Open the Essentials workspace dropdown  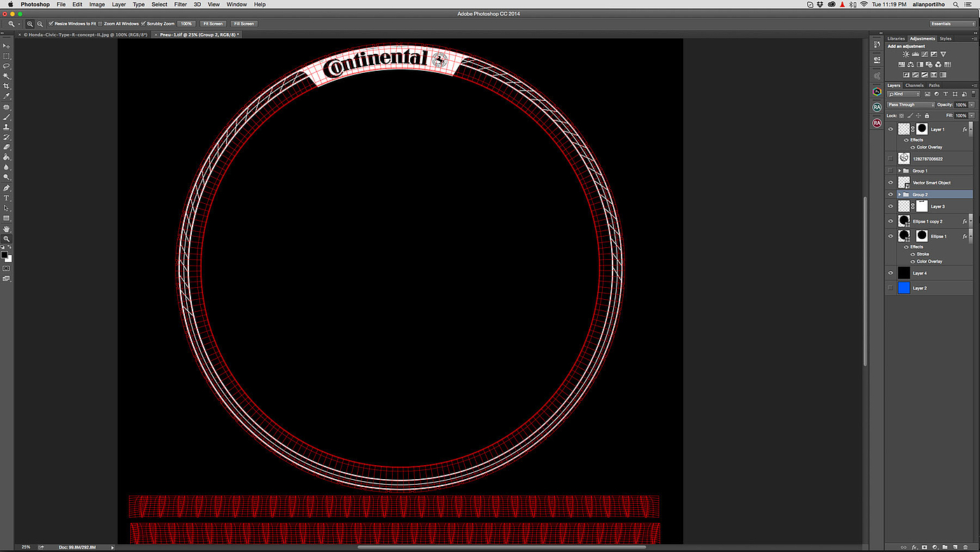tap(952, 24)
